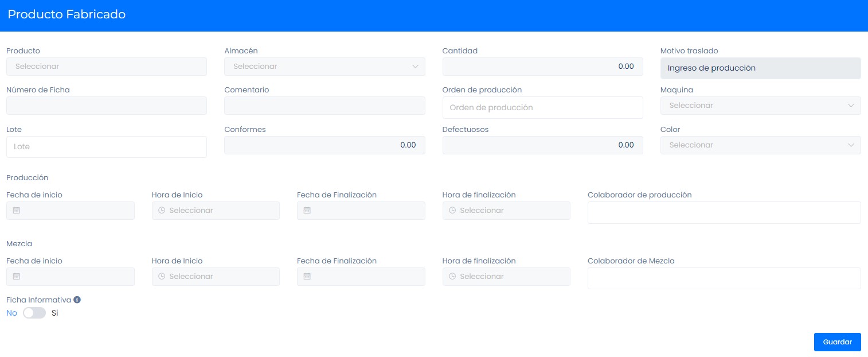Click the Colaborador de Mezcla field
868x357 pixels.
point(724,278)
